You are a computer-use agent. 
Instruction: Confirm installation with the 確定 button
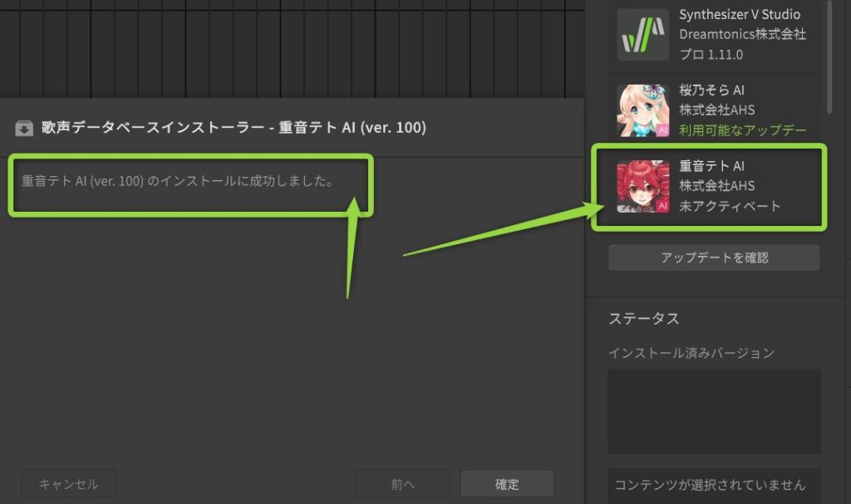[x=507, y=483]
